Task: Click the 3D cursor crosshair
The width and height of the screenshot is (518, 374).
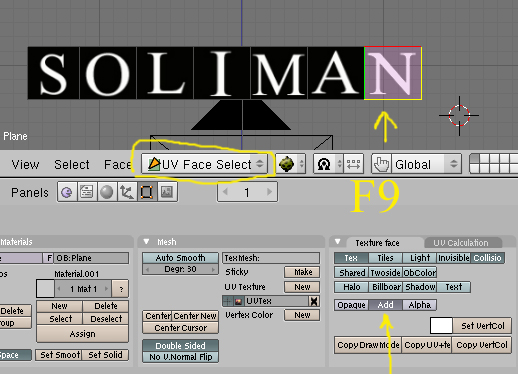Action: click(459, 115)
